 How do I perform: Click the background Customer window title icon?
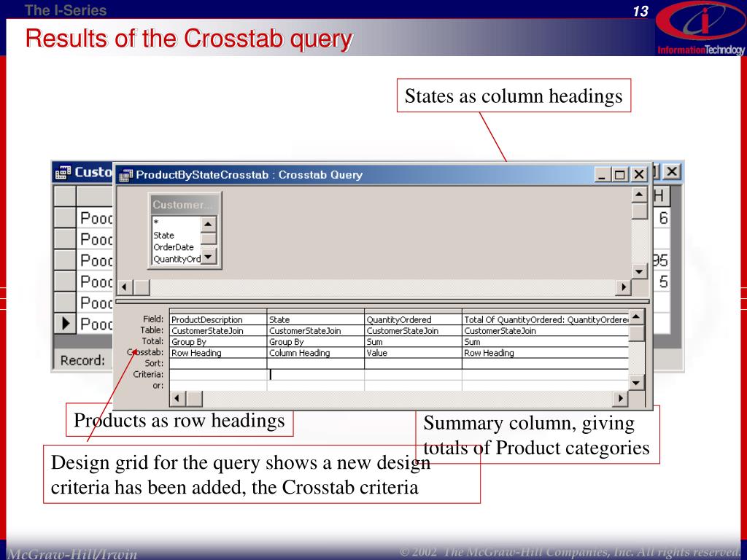pyautogui.click(x=63, y=172)
